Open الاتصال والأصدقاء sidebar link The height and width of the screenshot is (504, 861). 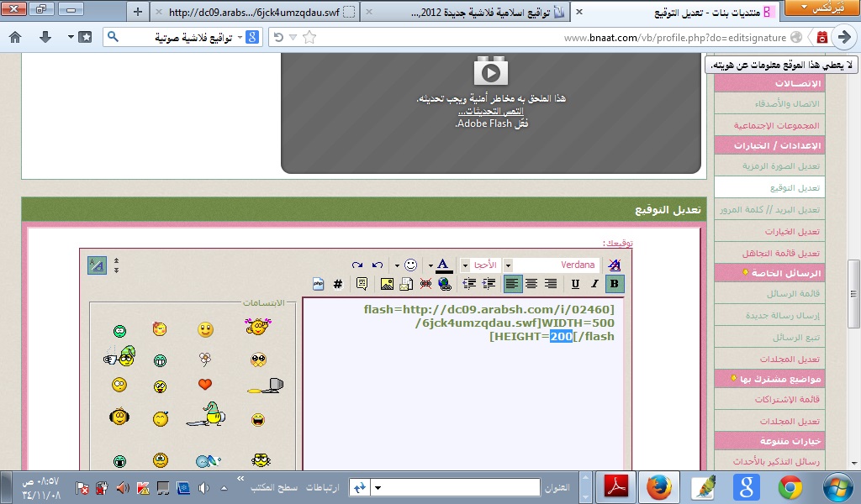[x=787, y=103]
